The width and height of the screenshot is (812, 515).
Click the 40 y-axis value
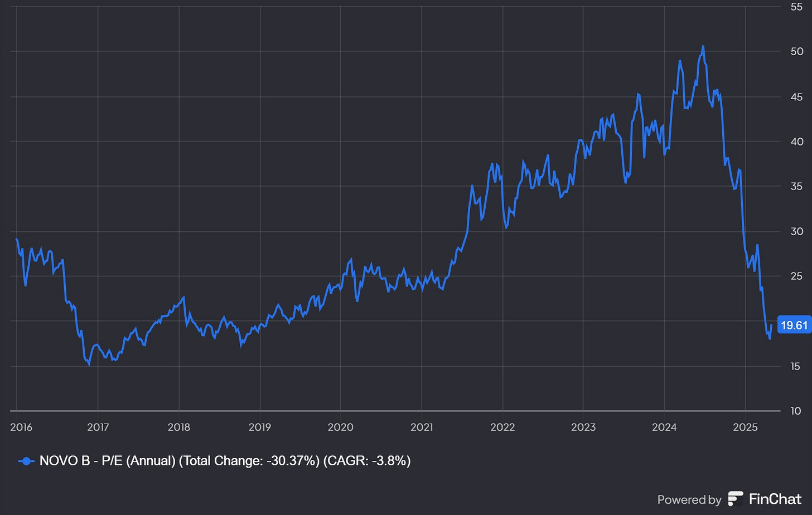click(x=796, y=142)
